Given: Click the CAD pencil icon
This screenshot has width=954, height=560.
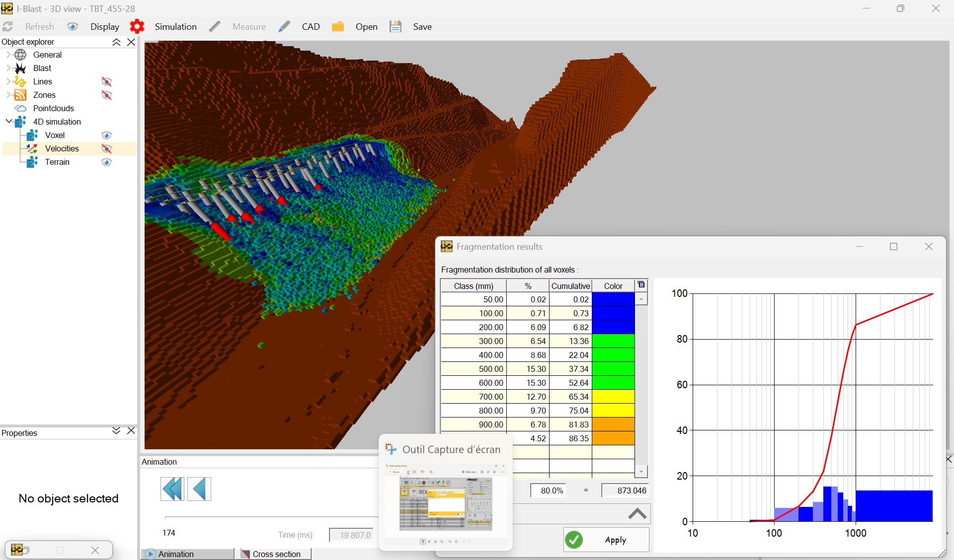Looking at the screenshot, I should 284,26.
